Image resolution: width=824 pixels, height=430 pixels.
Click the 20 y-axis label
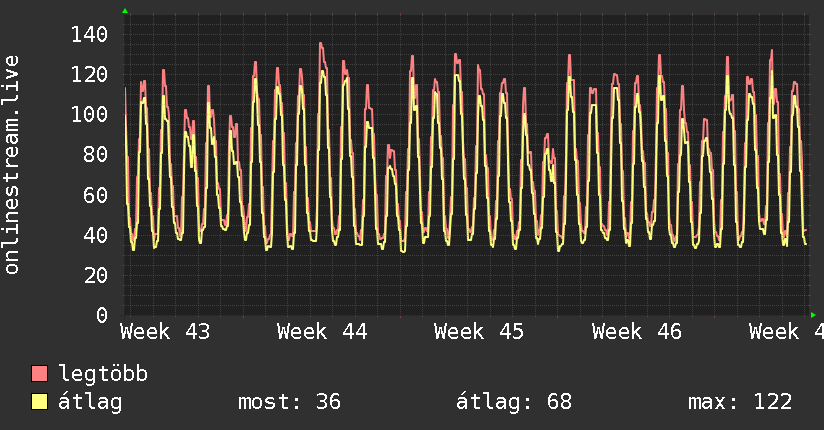coord(96,275)
